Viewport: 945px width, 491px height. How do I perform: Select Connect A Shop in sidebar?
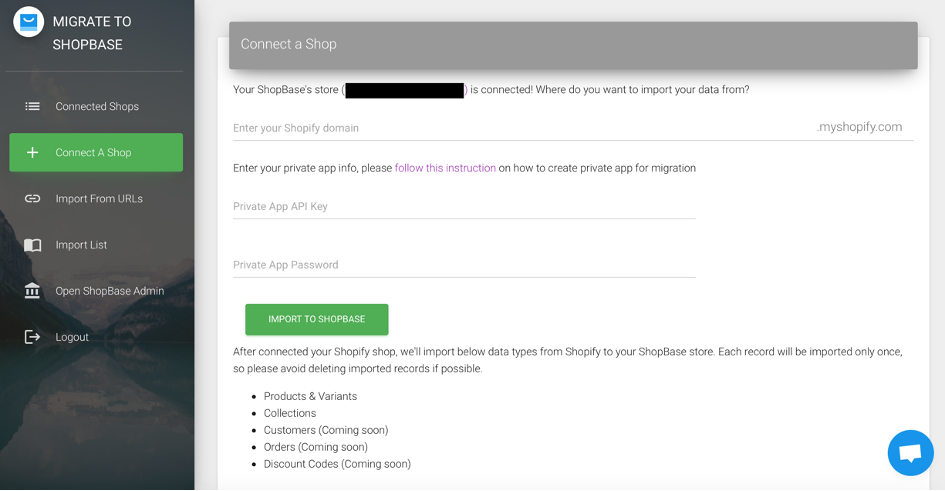click(96, 152)
